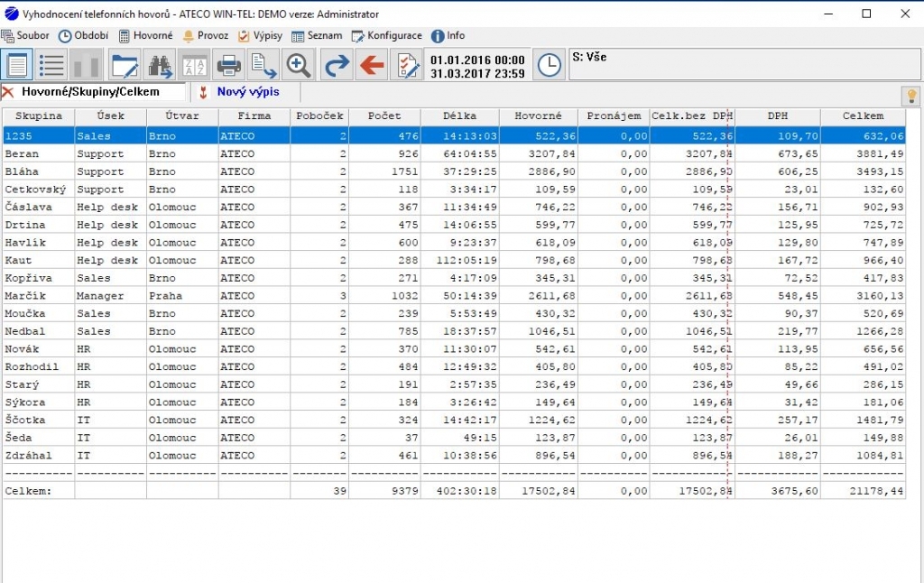Open the bar chart view icon
Screen dimensions: 924x583
tap(86, 65)
